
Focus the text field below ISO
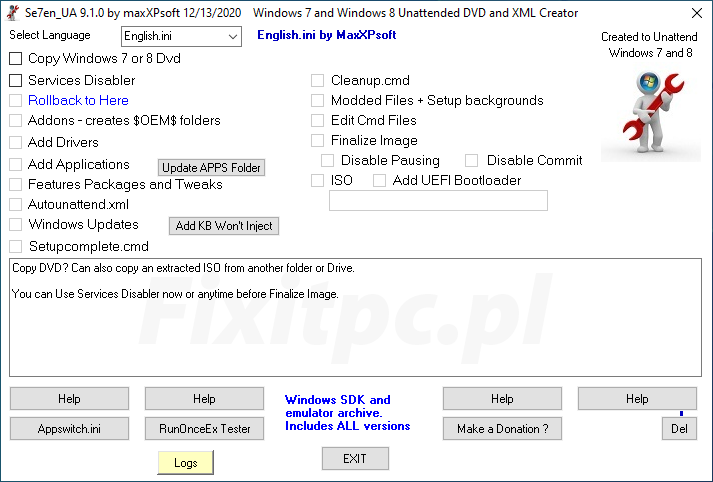(x=438, y=201)
